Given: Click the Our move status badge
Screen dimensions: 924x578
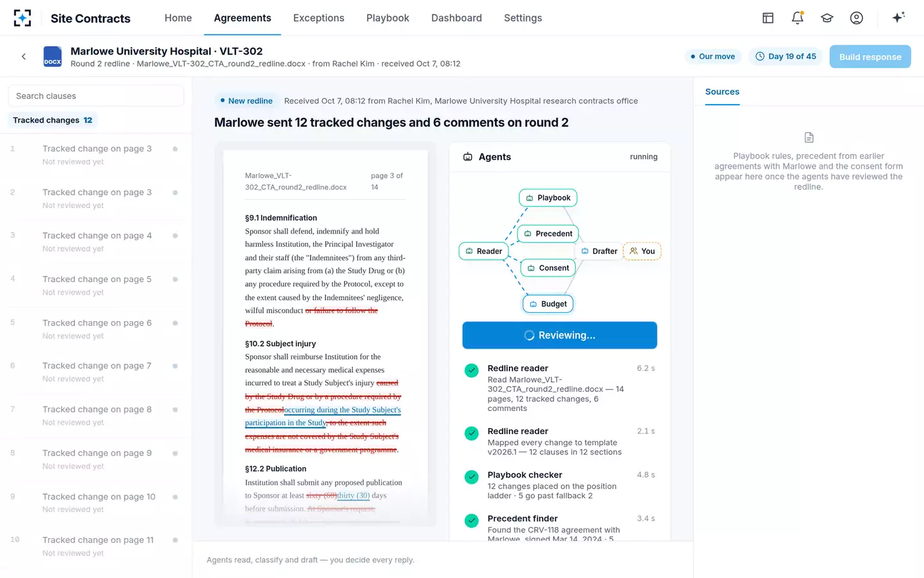Looking at the screenshot, I should tap(713, 57).
